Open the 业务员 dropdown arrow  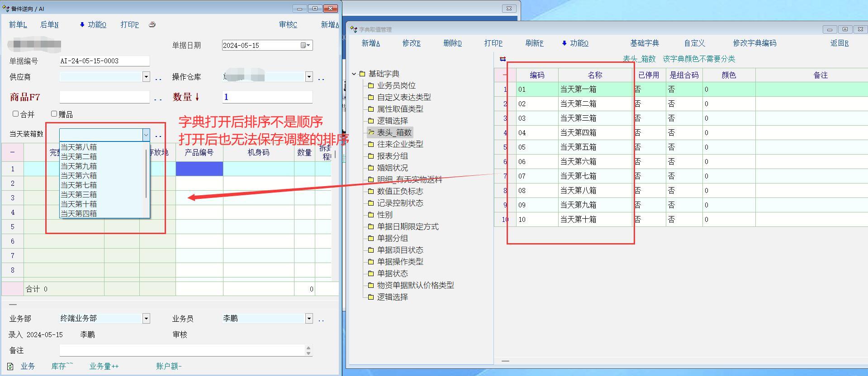coord(309,319)
